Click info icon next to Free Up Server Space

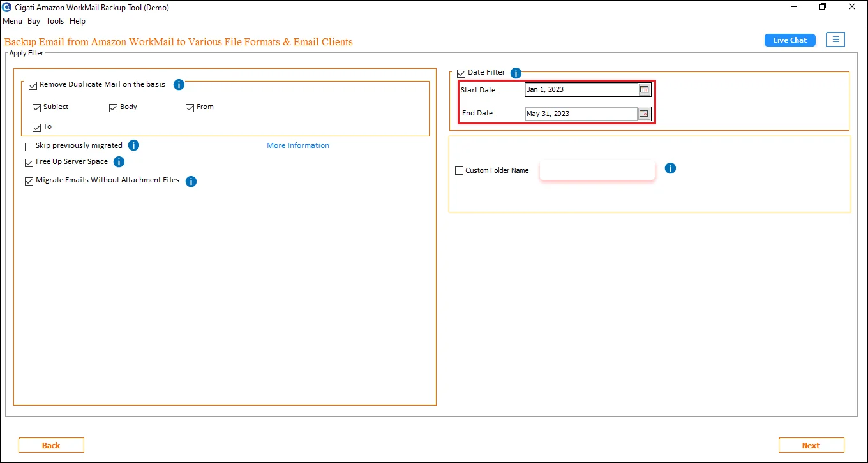[119, 162]
